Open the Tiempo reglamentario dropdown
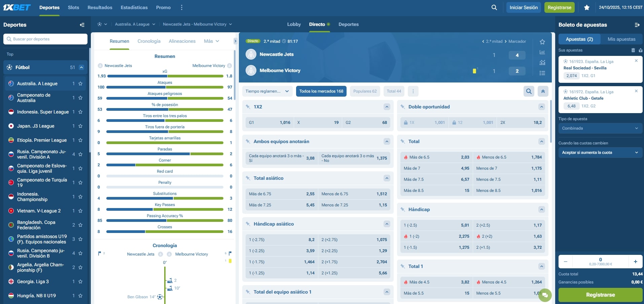This screenshot has height=304, width=644. click(x=267, y=91)
